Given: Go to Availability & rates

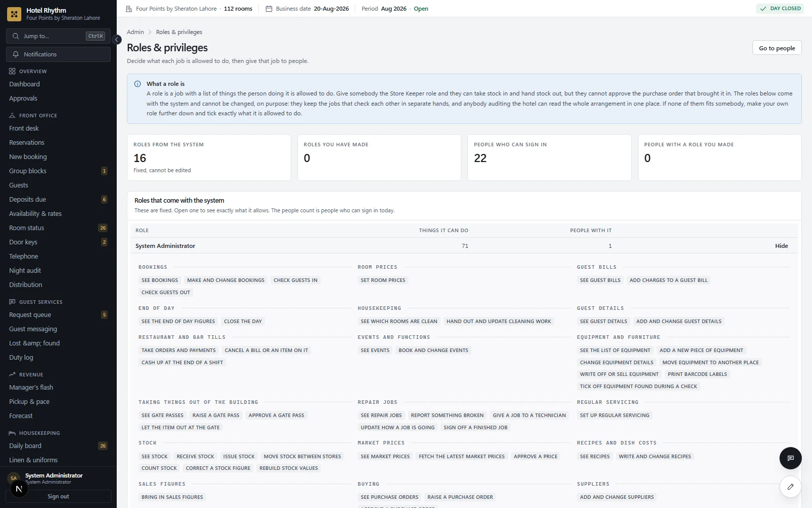Looking at the screenshot, I should 58,214.
